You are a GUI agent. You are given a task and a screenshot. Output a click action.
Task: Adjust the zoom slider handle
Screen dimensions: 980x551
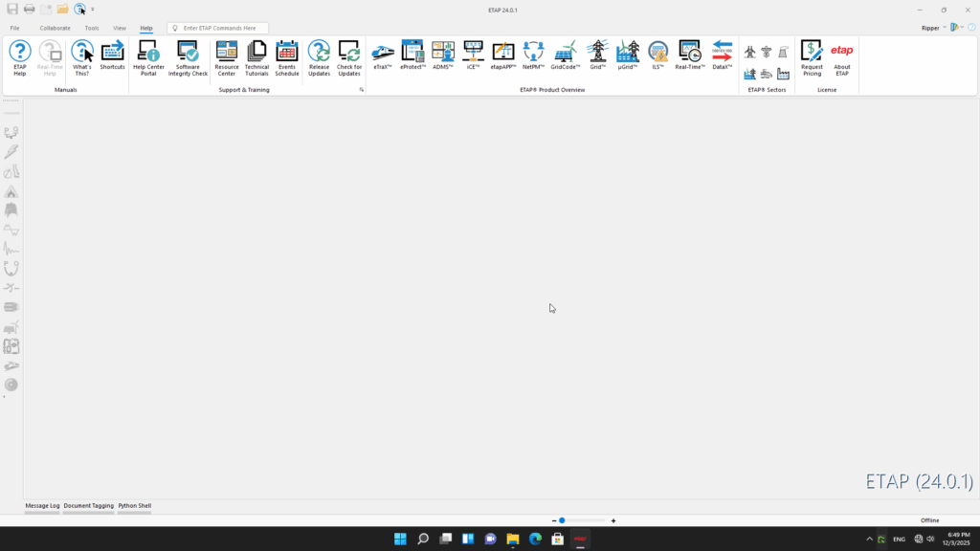[x=562, y=520]
